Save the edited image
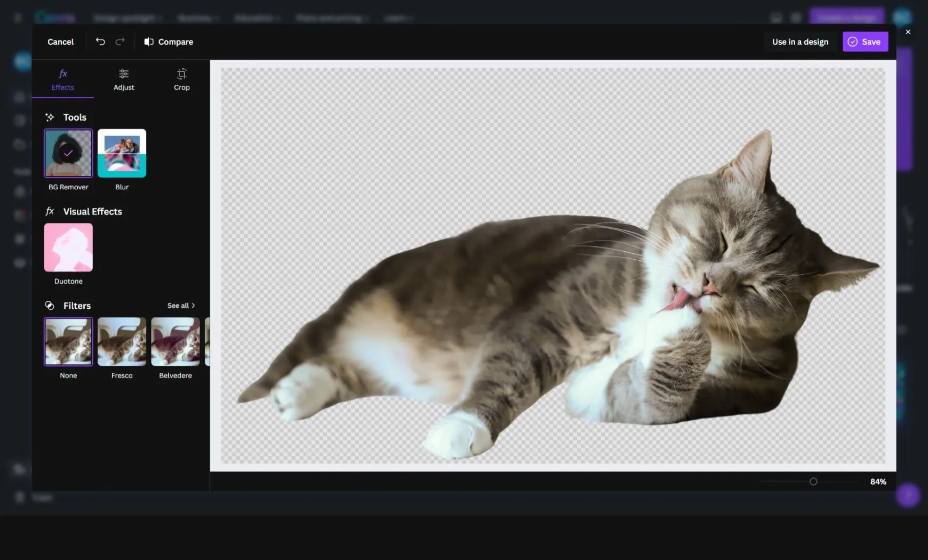This screenshot has width=928, height=560. pyautogui.click(x=864, y=42)
